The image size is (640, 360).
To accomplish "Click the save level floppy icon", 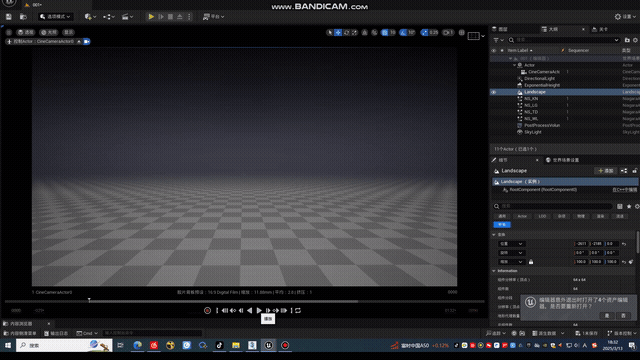I will (9, 17).
